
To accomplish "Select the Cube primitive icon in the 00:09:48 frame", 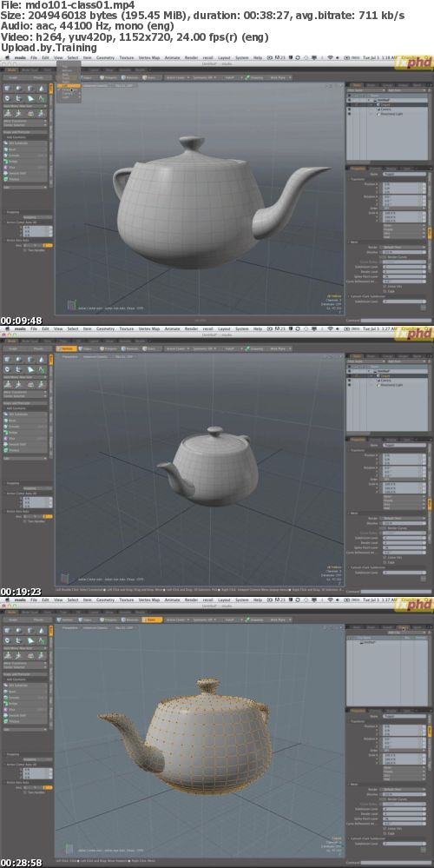I will tap(8, 89).
